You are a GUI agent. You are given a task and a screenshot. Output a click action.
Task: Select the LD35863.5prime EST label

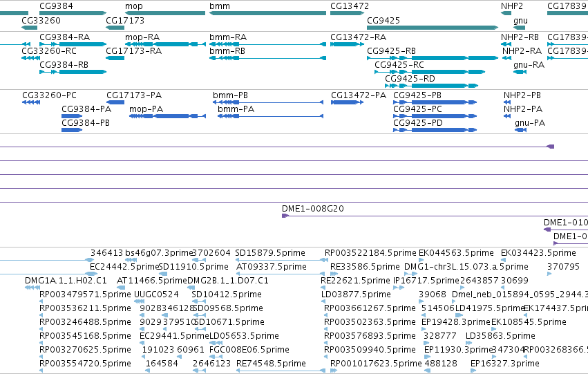(x=500, y=336)
